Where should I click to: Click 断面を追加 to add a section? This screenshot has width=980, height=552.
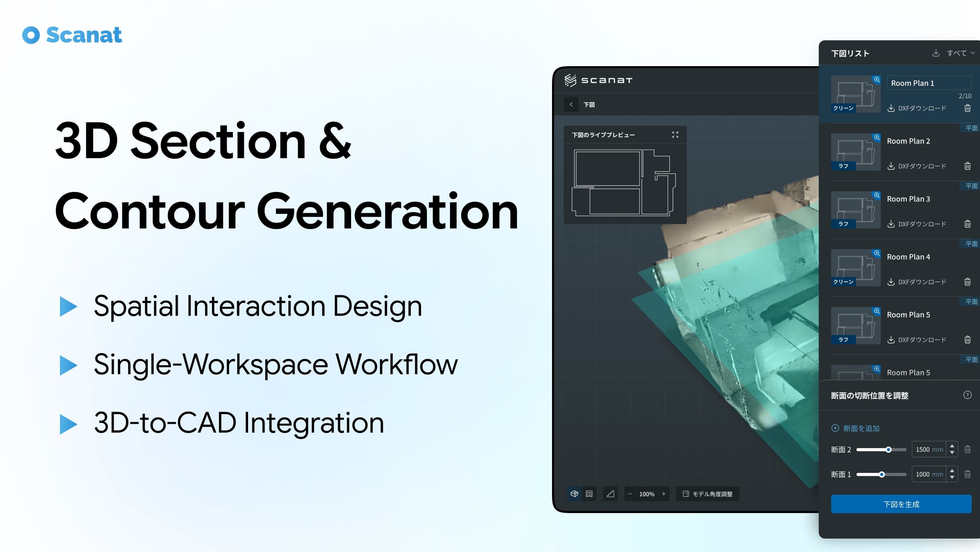[x=855, y=428]
